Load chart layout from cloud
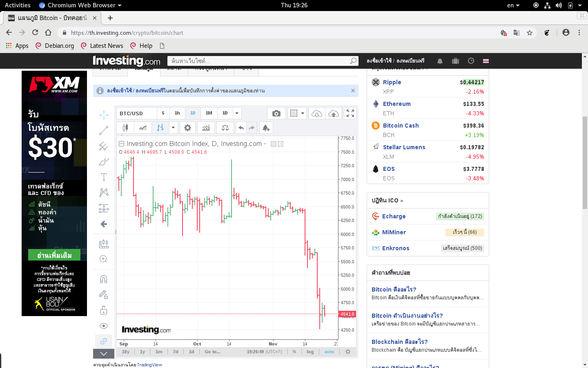Image resolution: width=588 pixels, height=368 pixels. [334, 113]
